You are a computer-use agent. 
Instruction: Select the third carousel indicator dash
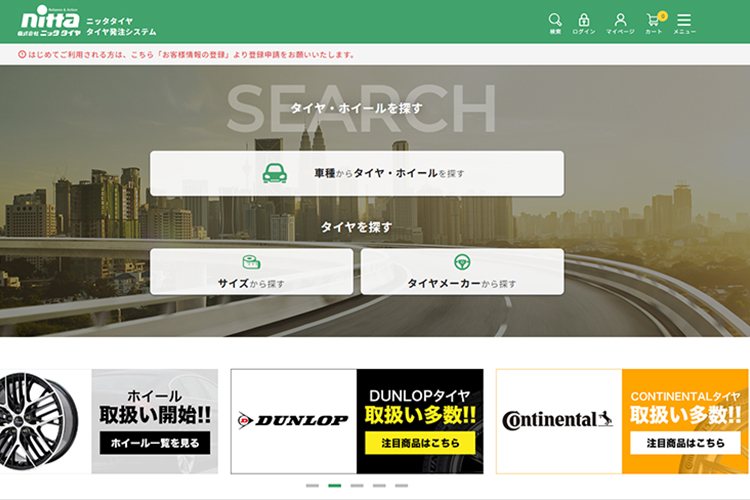(357, 486)
